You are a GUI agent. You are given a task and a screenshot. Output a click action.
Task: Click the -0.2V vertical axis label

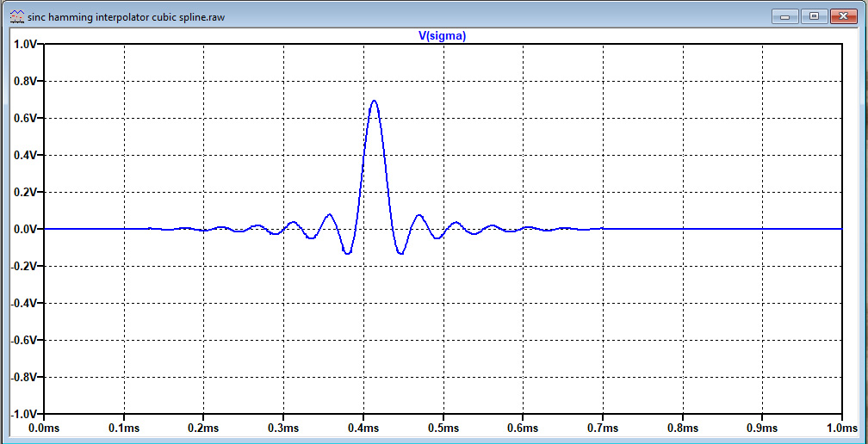24,267
